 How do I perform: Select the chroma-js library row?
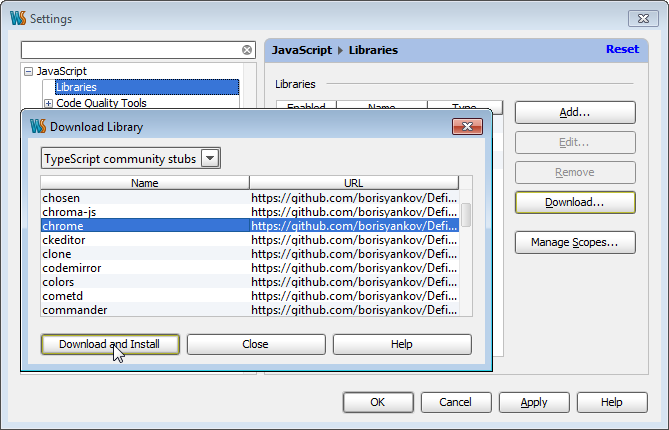250,212
